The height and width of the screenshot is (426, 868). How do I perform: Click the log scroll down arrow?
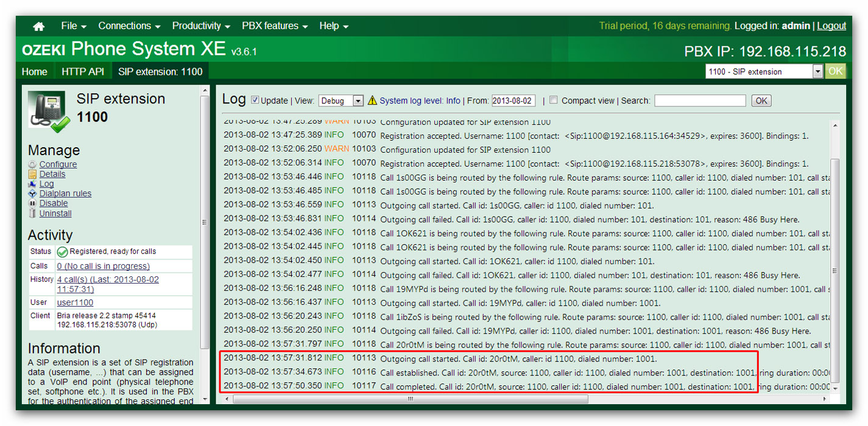(x=834, y=388)
